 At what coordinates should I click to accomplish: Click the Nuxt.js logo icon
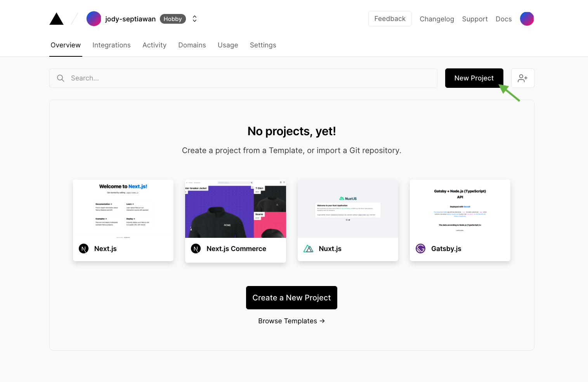308,249
